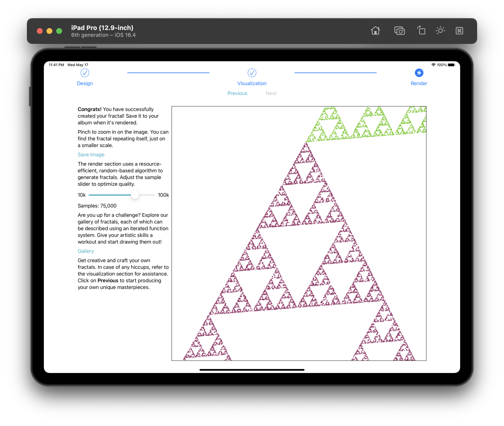
Task: Toggle appearance with the sun icon
Action: pyautogui.click(x=440, y=30)
